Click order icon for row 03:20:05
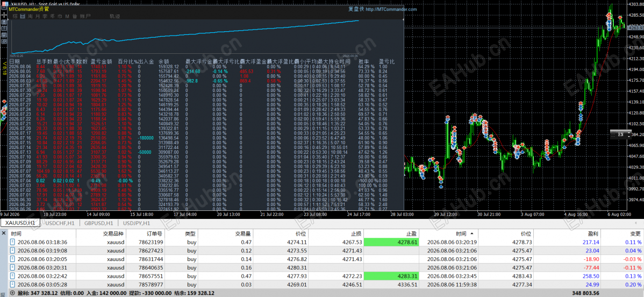 click(13, 259)
